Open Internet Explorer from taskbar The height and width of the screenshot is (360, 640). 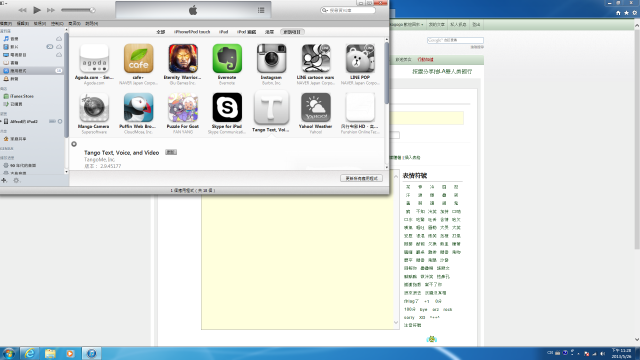coord(30,353)
